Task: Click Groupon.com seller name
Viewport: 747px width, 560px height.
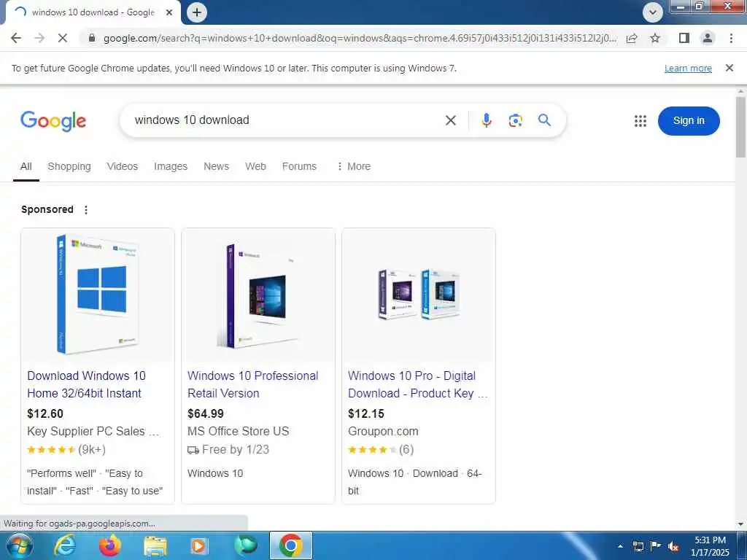Action: click(x=383, y=431)
